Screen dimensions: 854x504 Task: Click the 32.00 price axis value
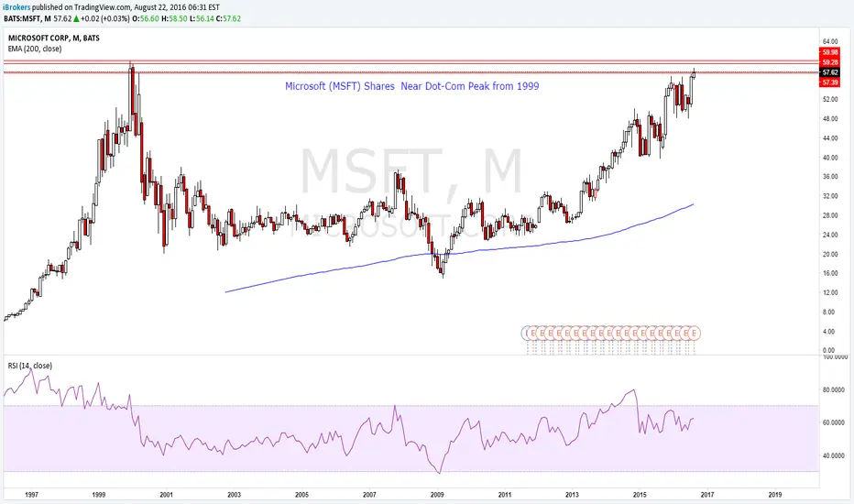[830, 196]
